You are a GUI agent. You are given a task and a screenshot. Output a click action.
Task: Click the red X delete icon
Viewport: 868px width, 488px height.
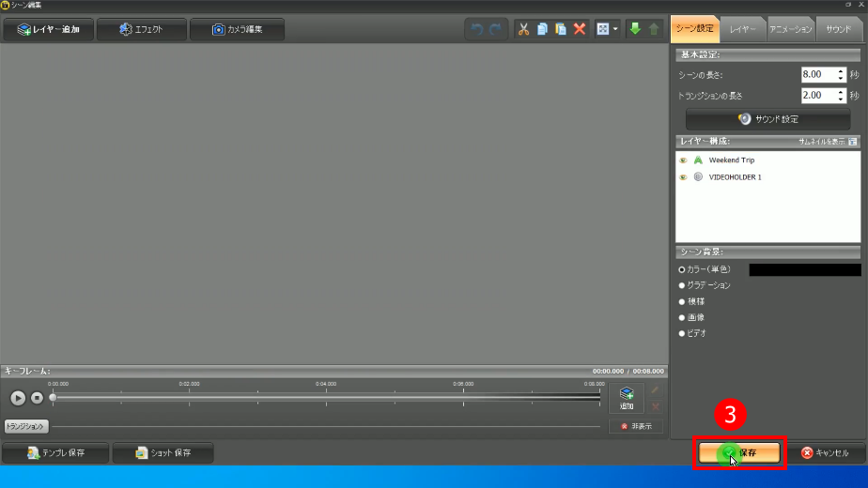[x=580, y=29]
